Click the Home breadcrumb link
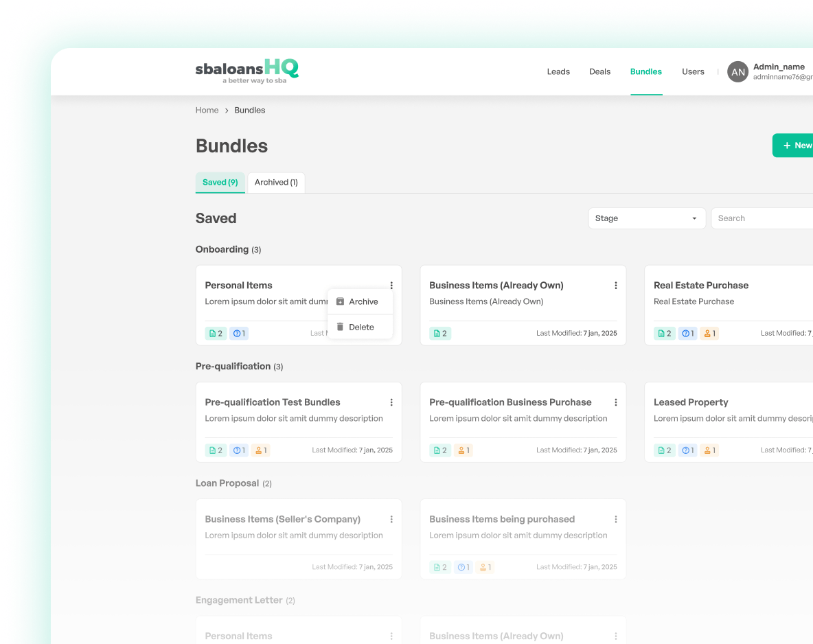The height and width of the screenshot is (644, 813). click(x=207, y=111)
